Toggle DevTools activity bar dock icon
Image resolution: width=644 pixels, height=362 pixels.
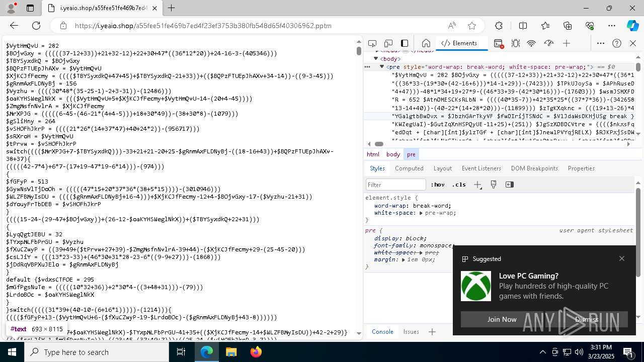click(405, 43)
